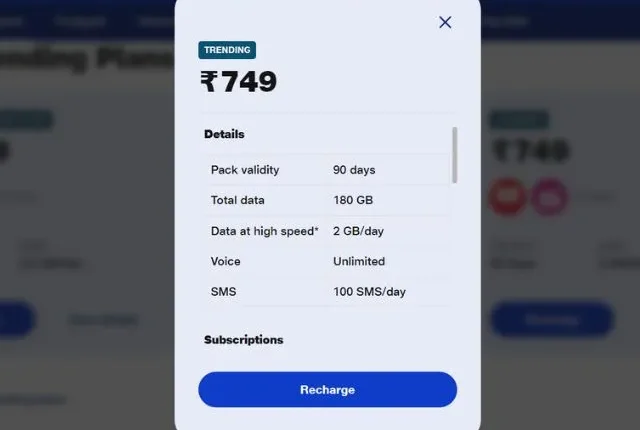640x430 pixels.
Task: Click the 90 days validity value
Action: pos(354,170)
